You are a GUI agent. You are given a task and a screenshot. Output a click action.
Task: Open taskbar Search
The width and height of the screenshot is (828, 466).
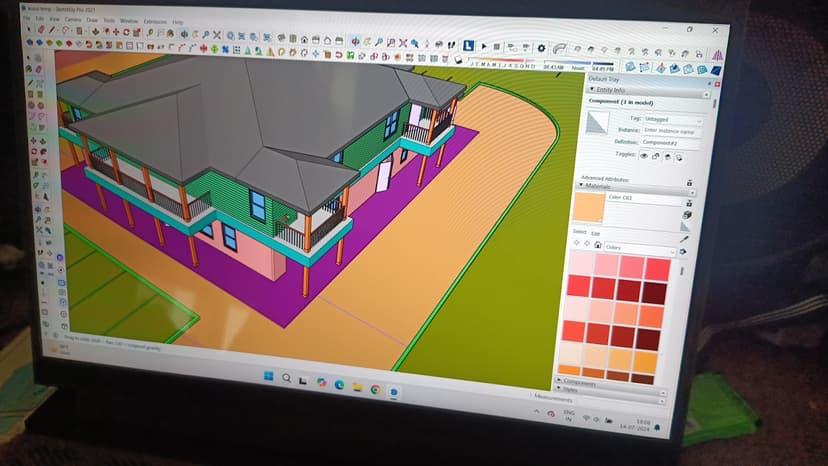tap(286, 378)
